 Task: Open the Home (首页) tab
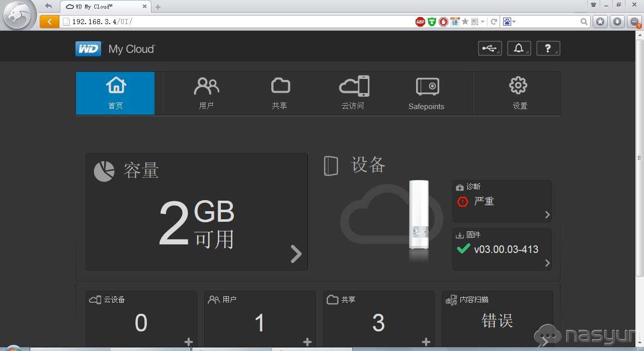click(x=115, y=93)
